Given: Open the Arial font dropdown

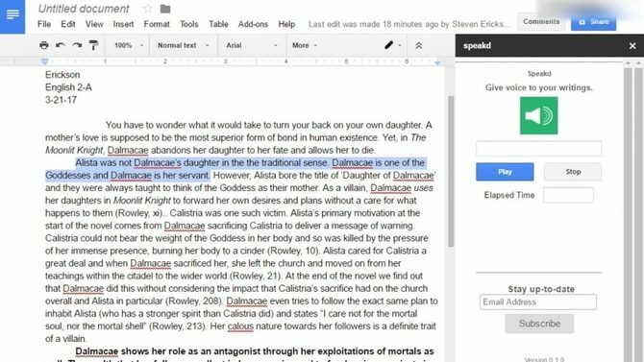Looking at the screenshot, I should point(252,45).
